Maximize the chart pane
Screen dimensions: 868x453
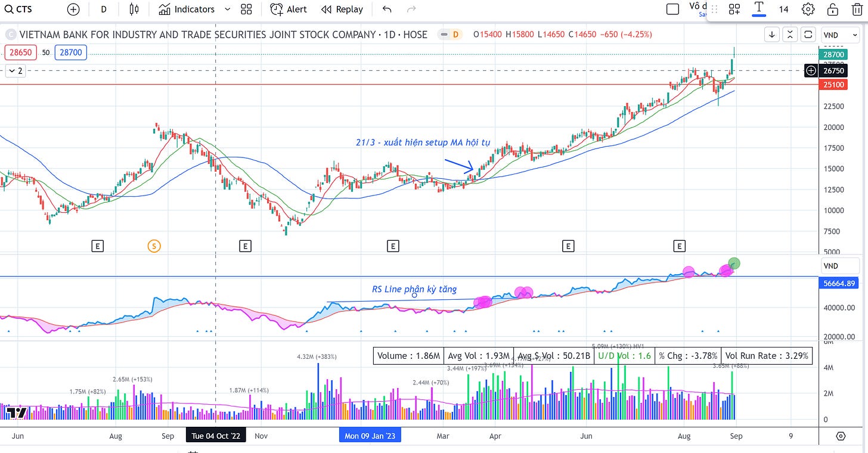808,35
